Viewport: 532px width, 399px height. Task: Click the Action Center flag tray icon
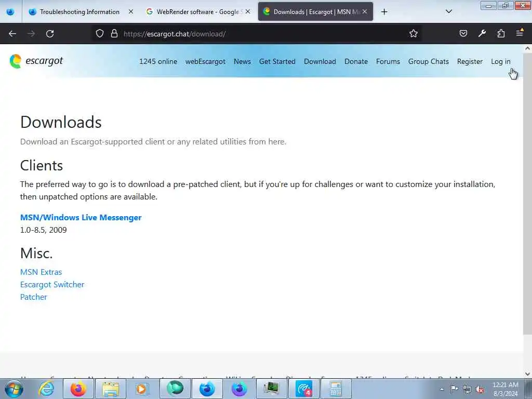pyautogui.click(x=454, y=389)
